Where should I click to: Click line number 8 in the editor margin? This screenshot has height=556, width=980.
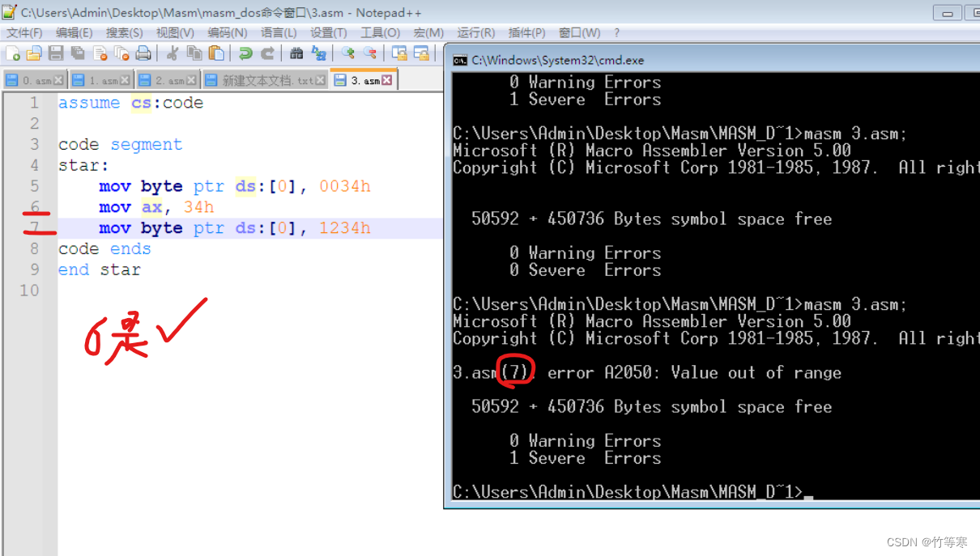point(34,248)
